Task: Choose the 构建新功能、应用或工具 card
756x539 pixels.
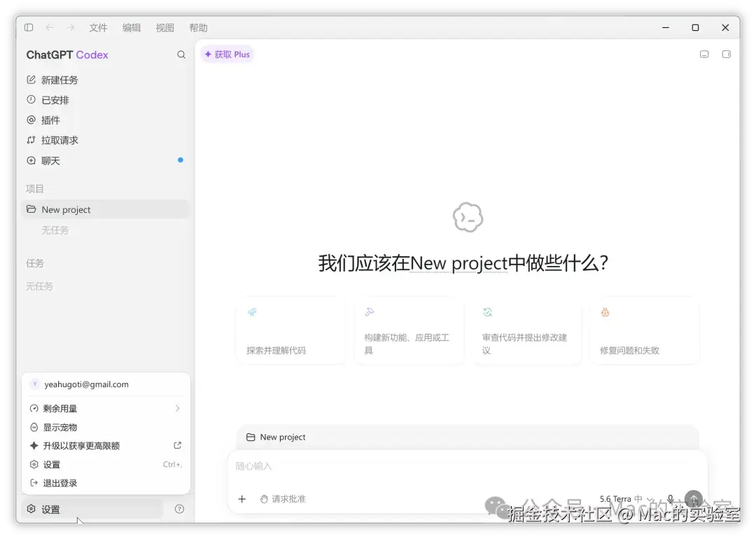Action: (409, 330)
